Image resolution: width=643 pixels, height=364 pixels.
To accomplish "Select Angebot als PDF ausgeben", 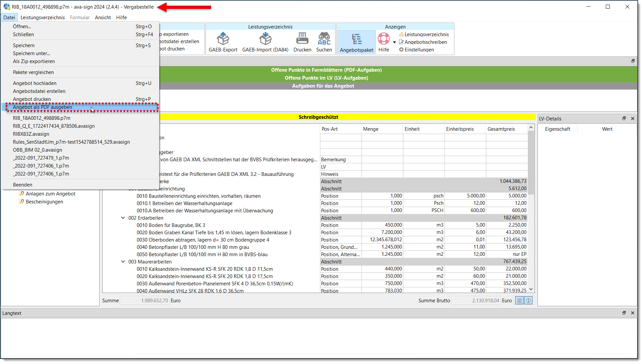I will 80,107.
